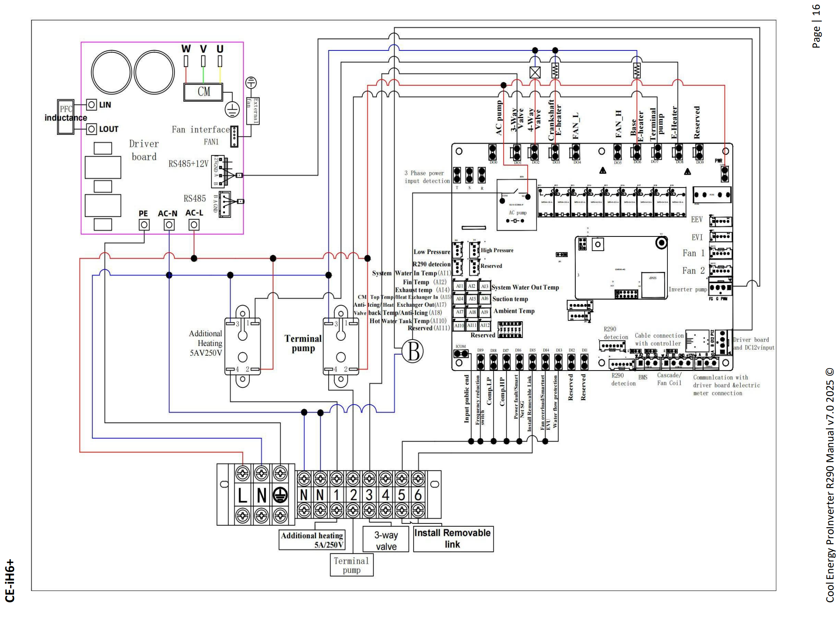Click the Terminal pump label box at bottom

click(x=351, y=565)
